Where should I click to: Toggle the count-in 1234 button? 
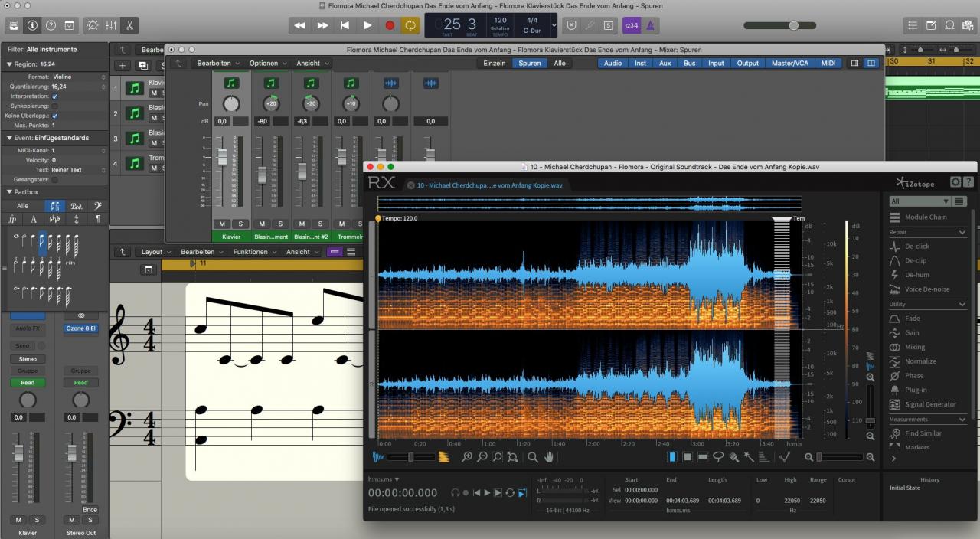(x=631, y=25)
